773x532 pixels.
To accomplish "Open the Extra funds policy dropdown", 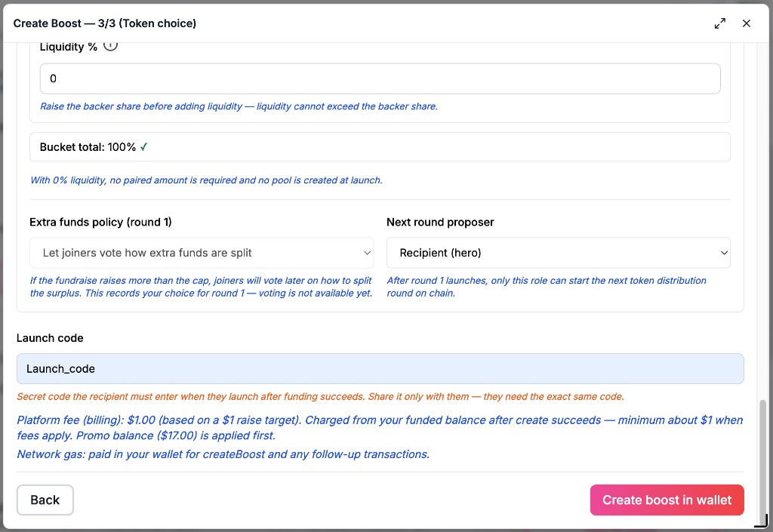I will click(202, 253).
